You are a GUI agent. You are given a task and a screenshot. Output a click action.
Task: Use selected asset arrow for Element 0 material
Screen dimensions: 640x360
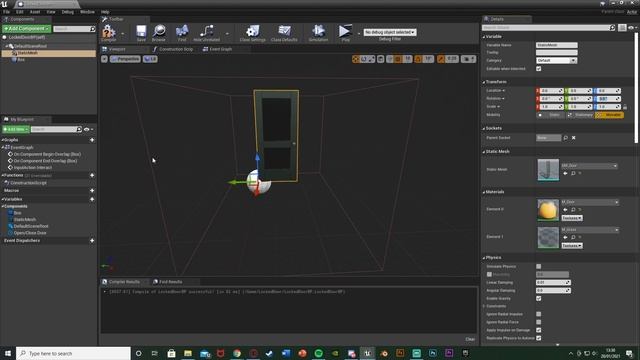(565, 209)
